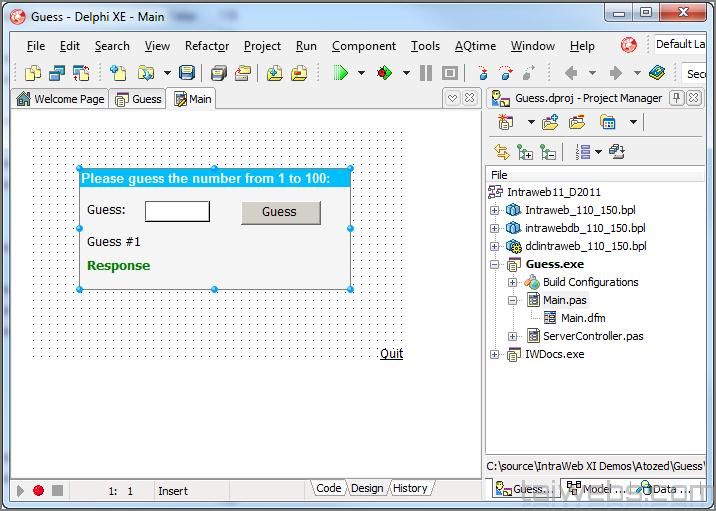Click the play macro button in status bar
This screenshot has height=511, width=716.
(19, 491)
